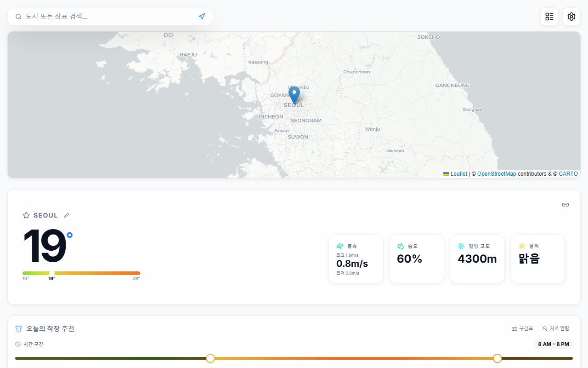Image resolution: width=588 pixels, height=368 pixels.
Task: Click the snowflake icon in the 결빙 고도 card
Action: [x=461, y=246]
